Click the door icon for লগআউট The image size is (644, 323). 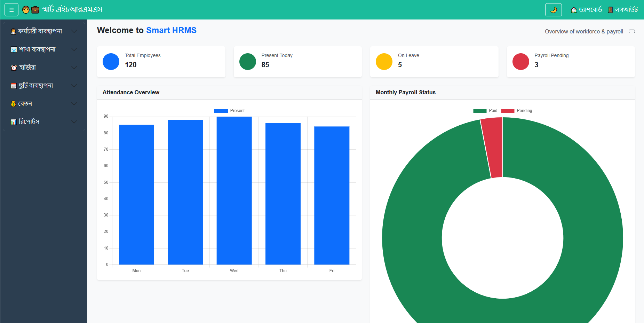[x=610, y=10]
